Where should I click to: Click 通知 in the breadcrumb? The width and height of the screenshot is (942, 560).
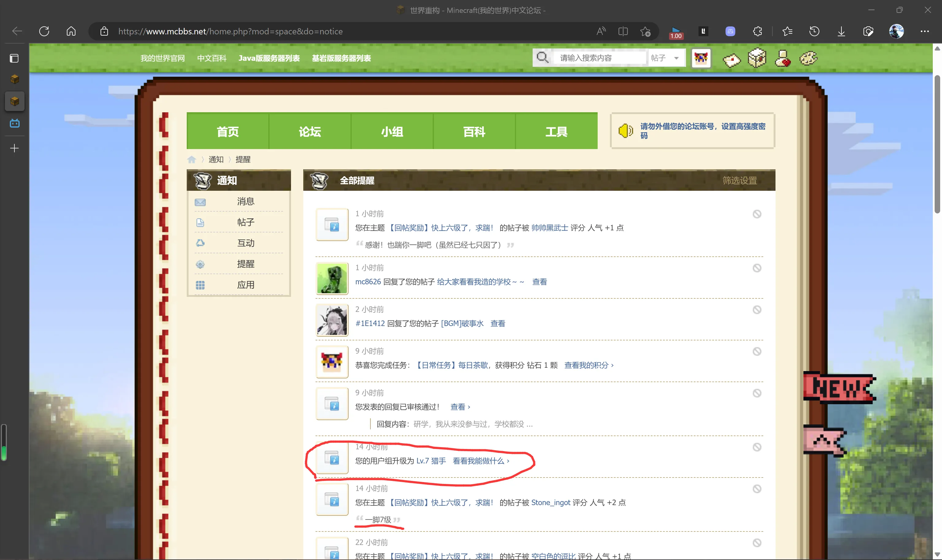tap(216, 159)
